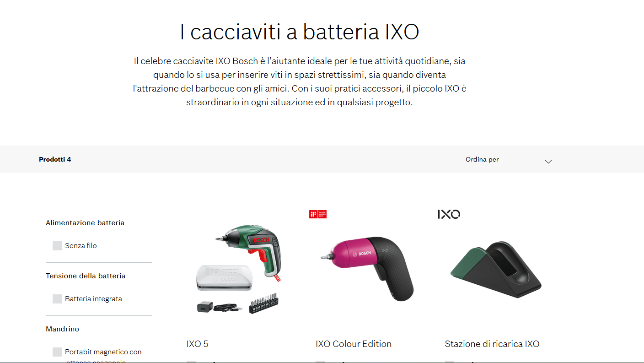Collapse the Mandrino filter group
Screen dimensions: 644x363
62,329
